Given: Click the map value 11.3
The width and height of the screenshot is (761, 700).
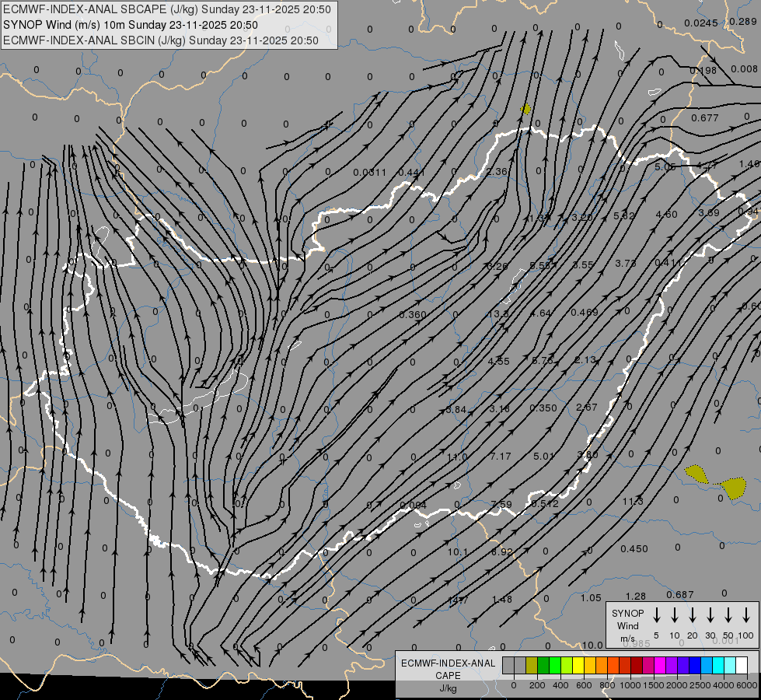Looking at the screenshot, I should [x=633, y=502].
